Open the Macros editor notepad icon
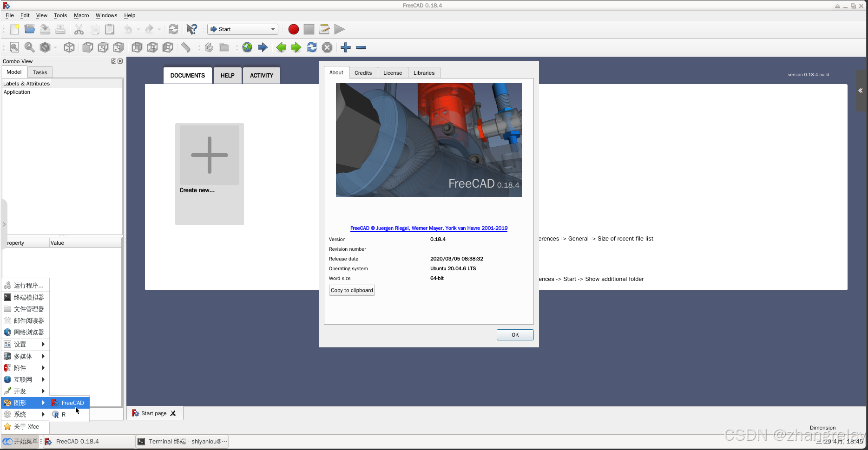Viewport: 868px width, 450px height. [324, 29]
